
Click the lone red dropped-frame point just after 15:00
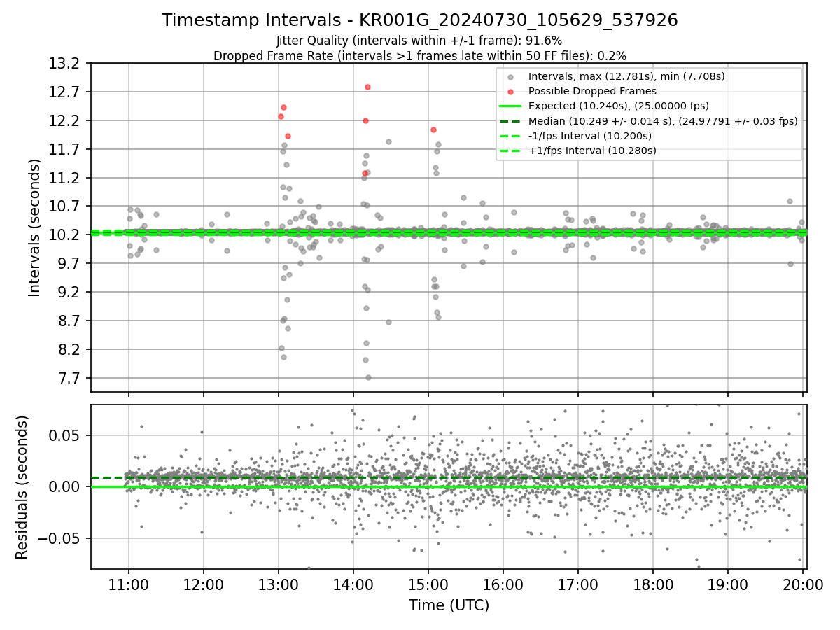coord(433,129)
